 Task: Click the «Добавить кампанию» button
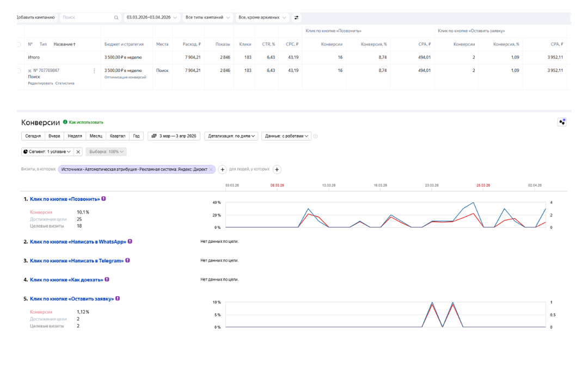click(x=36, y=17)
